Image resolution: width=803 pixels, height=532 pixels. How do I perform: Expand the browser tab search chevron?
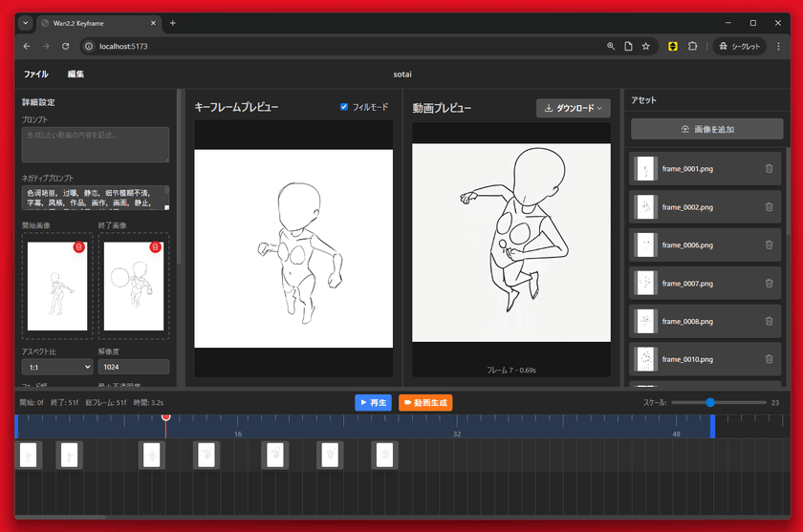[25, 22]
